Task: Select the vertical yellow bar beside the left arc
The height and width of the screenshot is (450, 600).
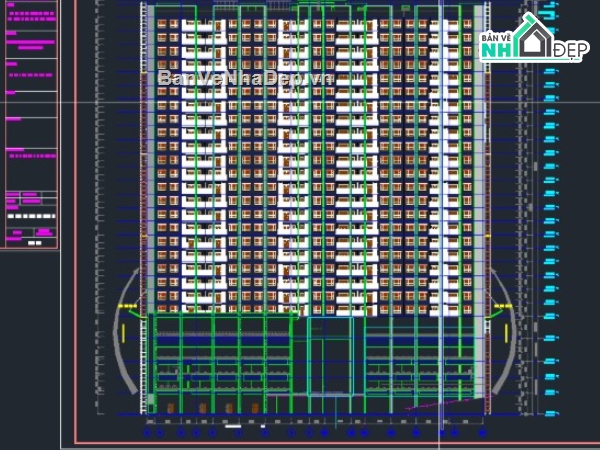Action: tap(123, 333)
